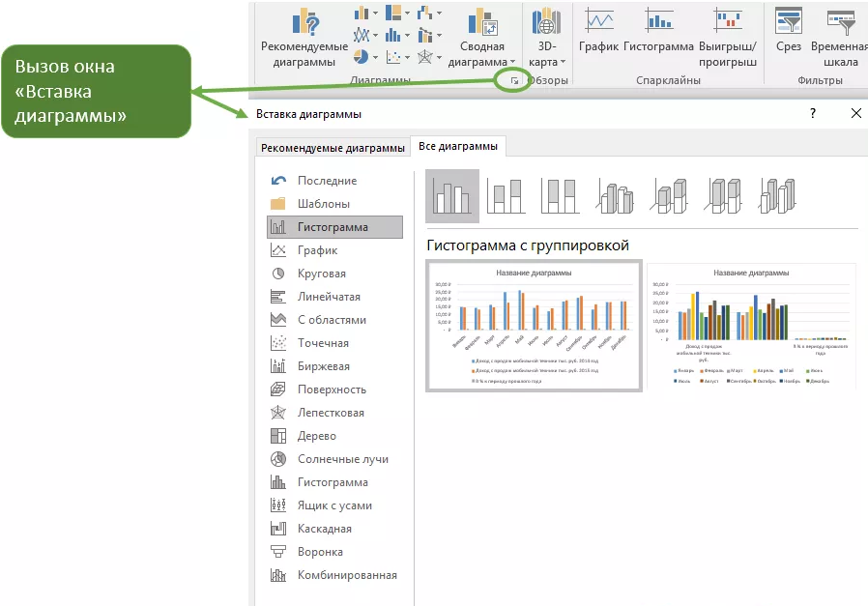Choose Шаблоны in chart type list
868x606 pixels.
334,204
